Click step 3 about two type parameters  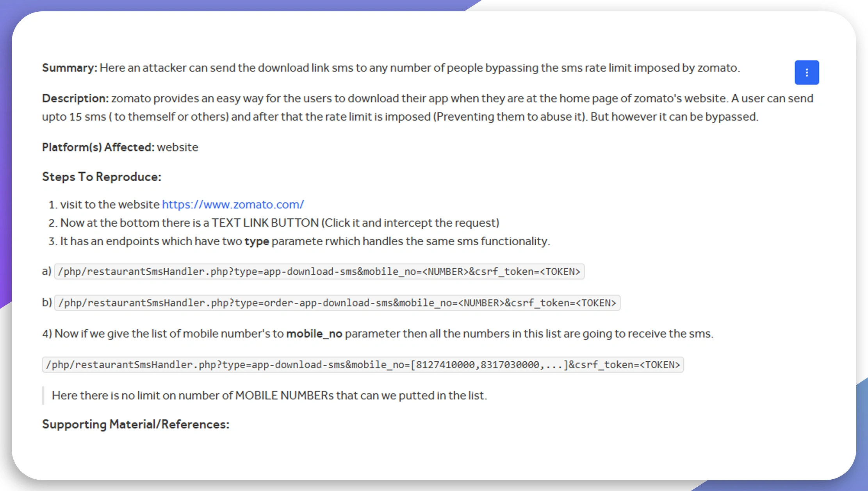point(305,241)
